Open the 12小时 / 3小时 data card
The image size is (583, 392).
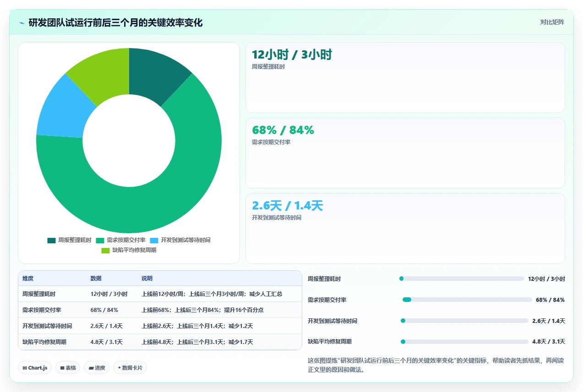point(405,77)
